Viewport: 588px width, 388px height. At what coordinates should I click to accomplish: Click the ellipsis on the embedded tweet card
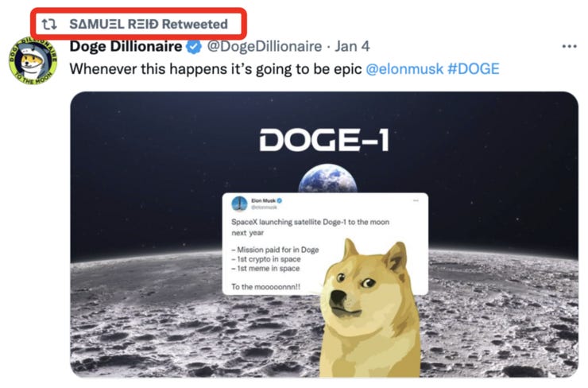coord(416,200)
